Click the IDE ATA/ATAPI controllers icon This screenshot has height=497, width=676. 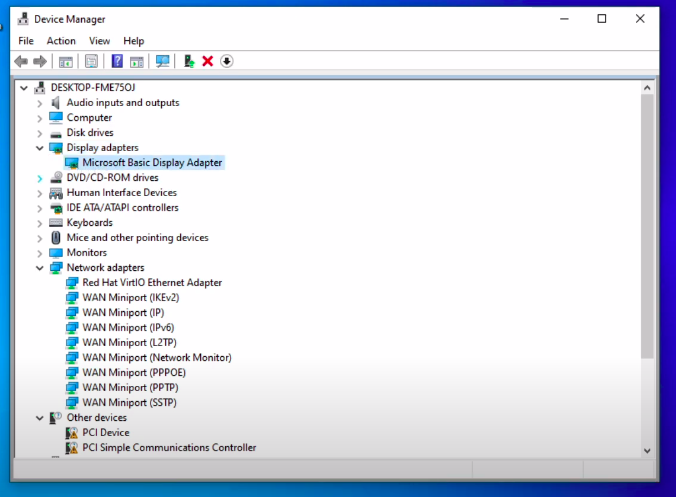point(56,208)
